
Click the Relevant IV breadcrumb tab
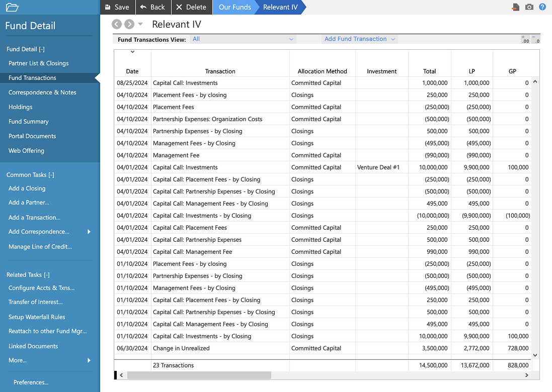(280, 7)
